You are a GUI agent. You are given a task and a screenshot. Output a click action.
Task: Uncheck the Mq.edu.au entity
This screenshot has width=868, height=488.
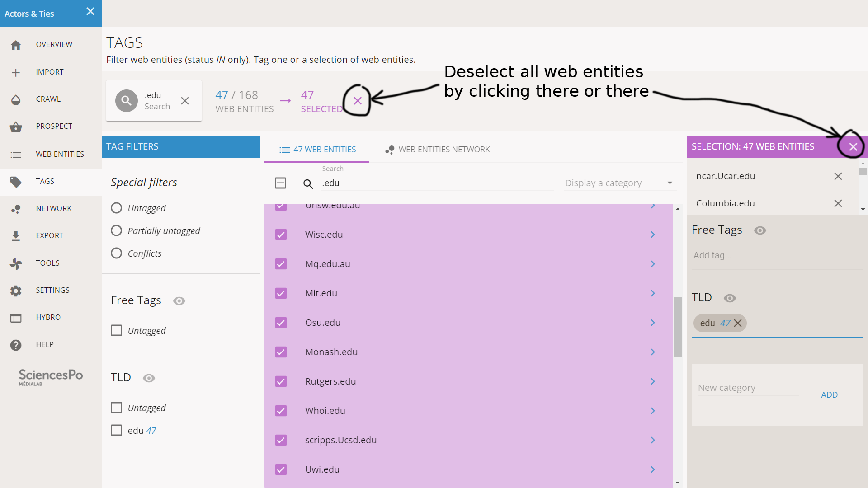pyautogui.click(x=281, y=264)
